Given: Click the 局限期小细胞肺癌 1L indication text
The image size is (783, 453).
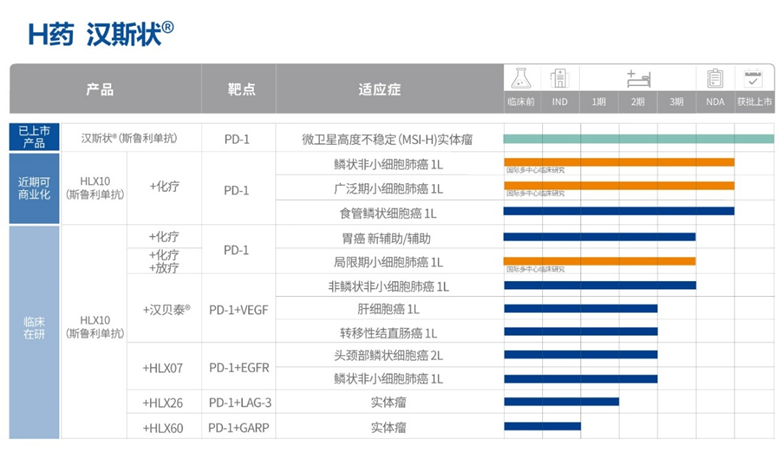Looking at the screenshot, I should pos(389,262).
